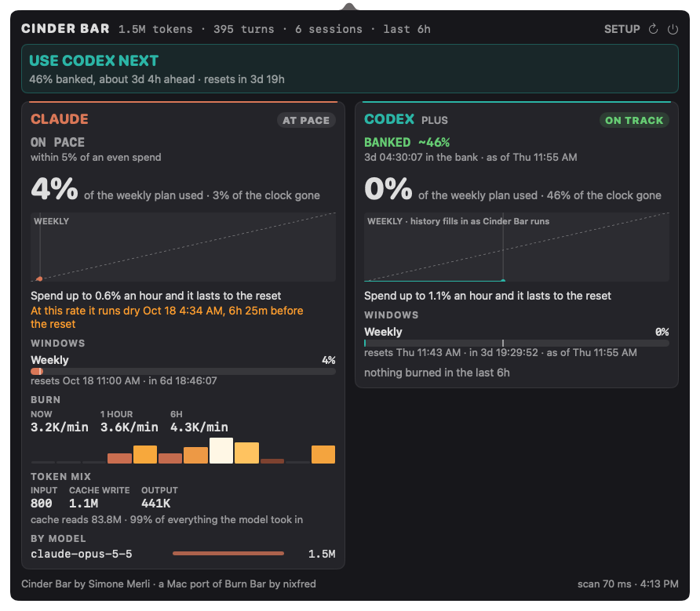Click the 4% weekly plan used figure

(54, 189)
